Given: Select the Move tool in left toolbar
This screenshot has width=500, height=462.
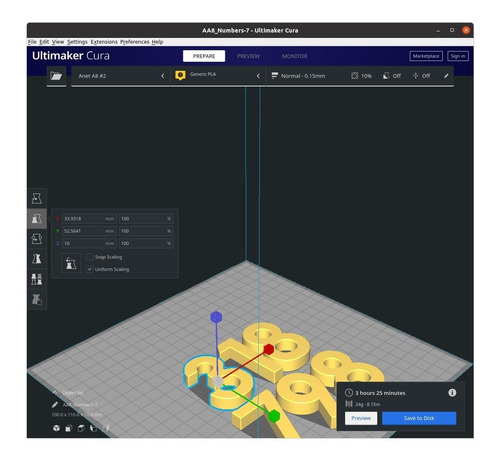Looking at the screenshot, I should coord(37,198).
